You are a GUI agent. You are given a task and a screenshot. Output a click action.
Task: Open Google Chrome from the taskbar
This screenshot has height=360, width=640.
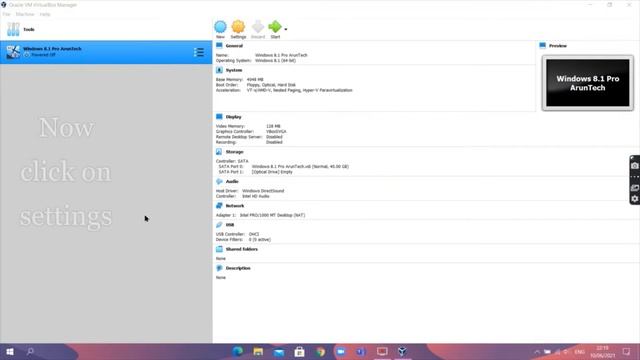320,351
